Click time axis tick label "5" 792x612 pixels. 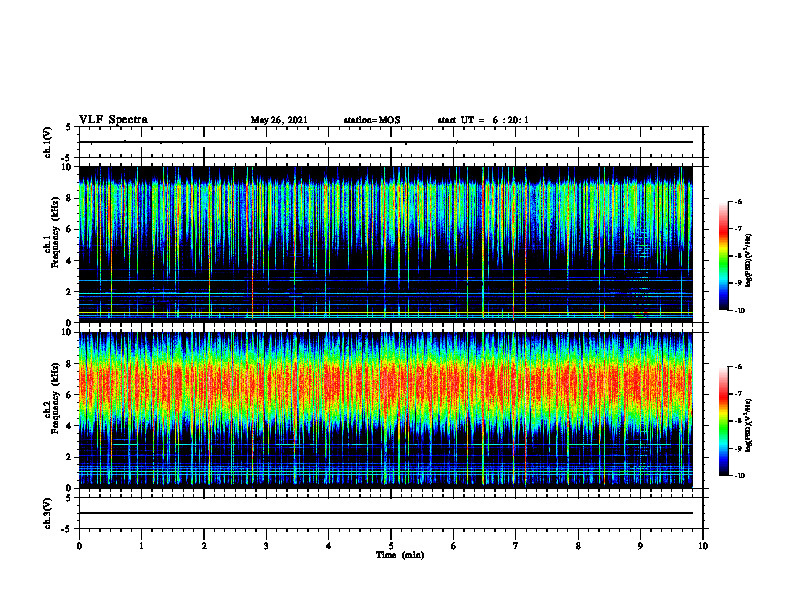(391, 545)
